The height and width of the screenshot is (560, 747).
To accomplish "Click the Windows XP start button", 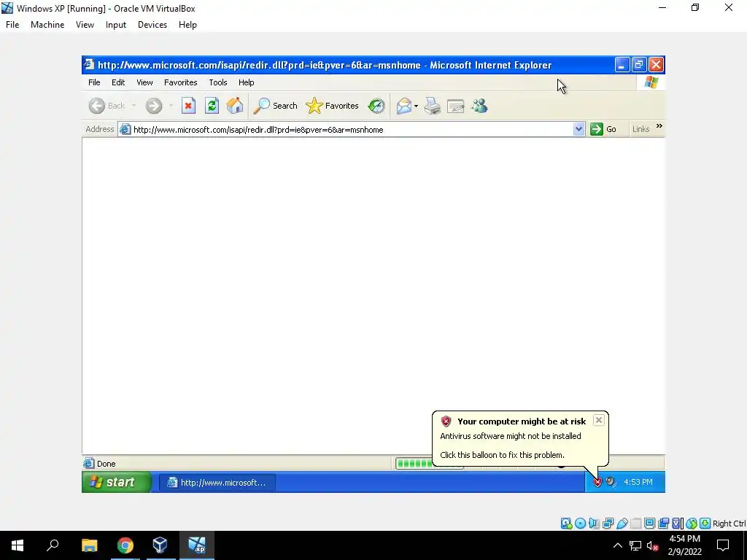I will coord(117,482).
